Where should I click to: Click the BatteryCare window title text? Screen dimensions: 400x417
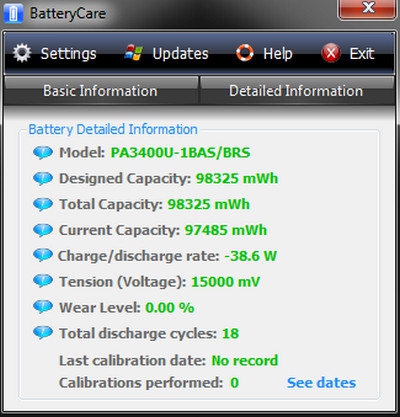point(68,13)
